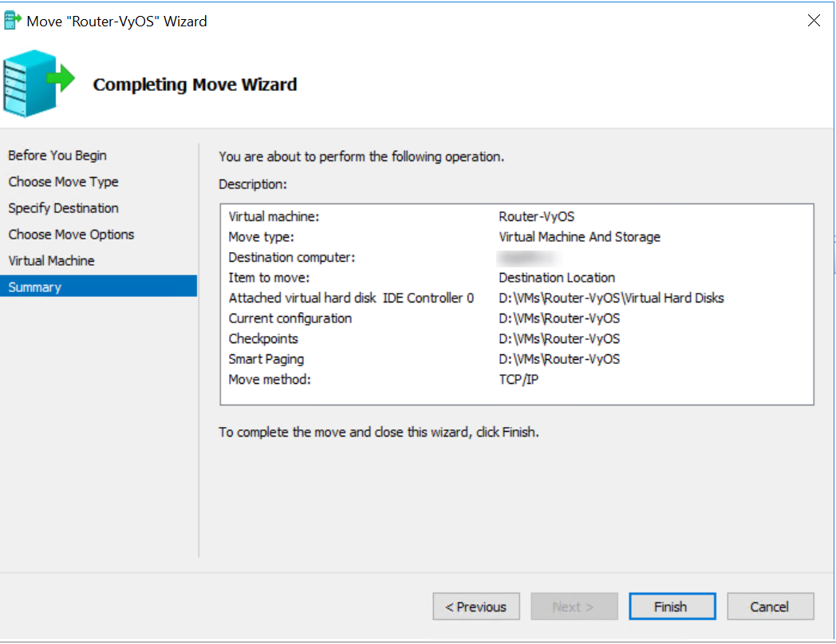Open the Choose Move Type step

(63, 181)
